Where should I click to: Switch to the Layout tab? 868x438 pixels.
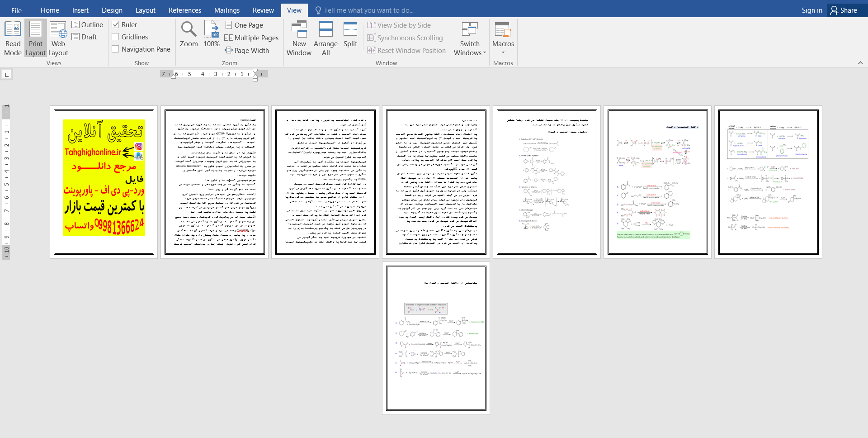click(x=146, y=10)
